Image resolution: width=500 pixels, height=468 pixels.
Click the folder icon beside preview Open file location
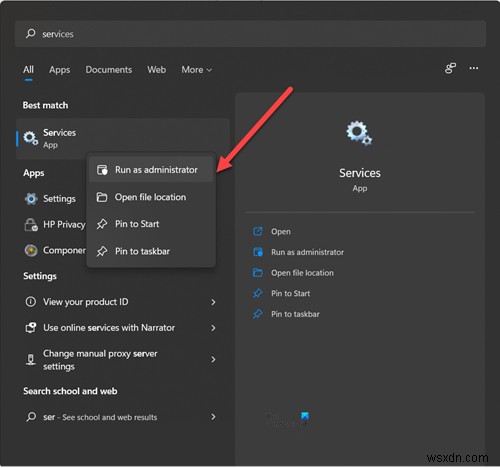[x=258, y=273]
